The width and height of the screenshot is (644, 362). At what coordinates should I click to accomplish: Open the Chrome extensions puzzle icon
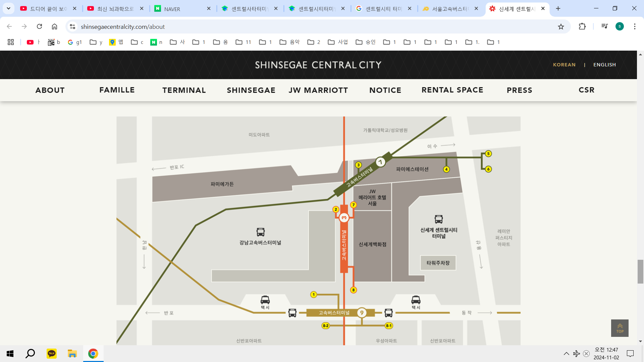(582, 26)
